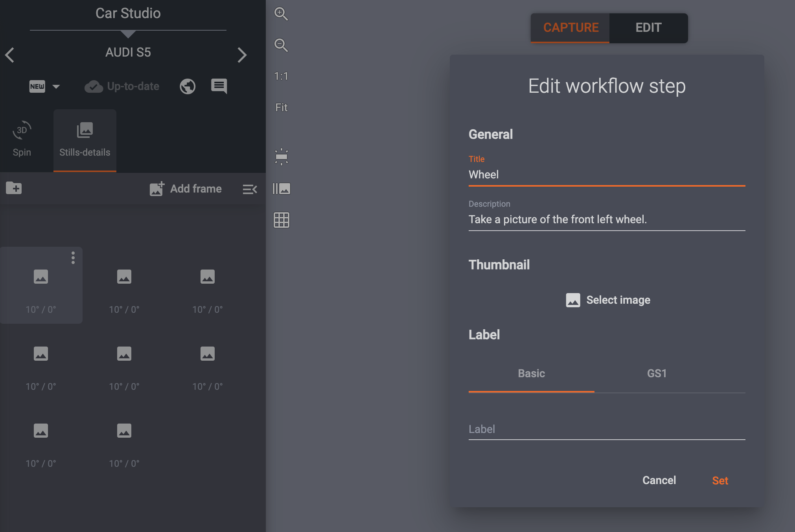Collapse the frame list panel
Screen dimensions: 795x532
point(250,189)
